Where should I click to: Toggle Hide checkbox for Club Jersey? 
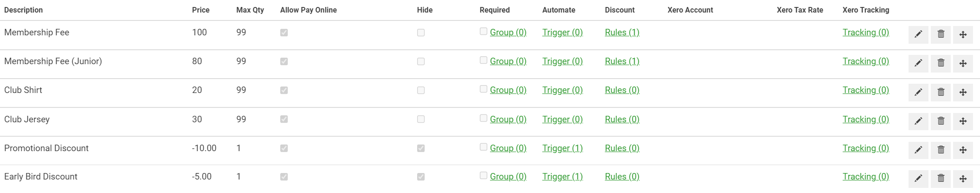pos(421,120)
